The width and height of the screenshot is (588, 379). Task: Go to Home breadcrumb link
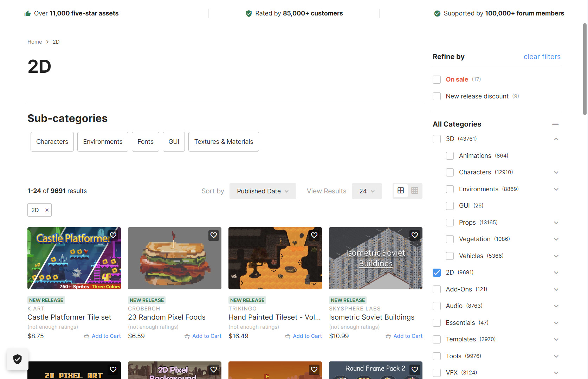click(x=35, y=42)
